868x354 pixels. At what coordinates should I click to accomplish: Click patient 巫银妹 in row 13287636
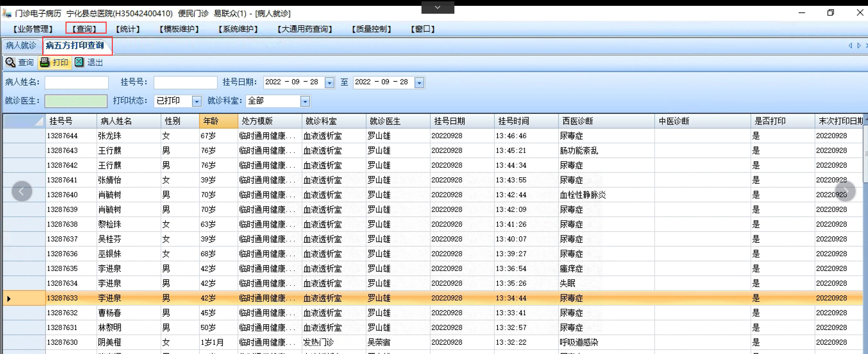point(110,254)
